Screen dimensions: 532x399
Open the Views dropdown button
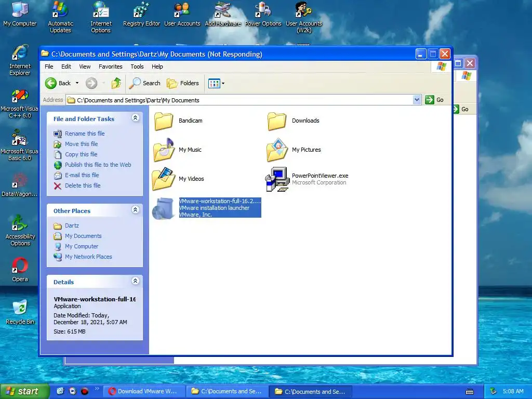[x=217, y=83]
